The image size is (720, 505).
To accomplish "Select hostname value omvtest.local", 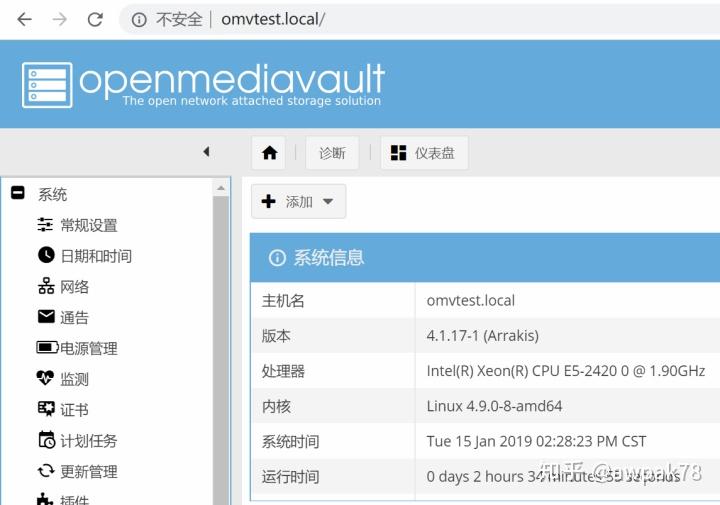I will coord(471,300).
